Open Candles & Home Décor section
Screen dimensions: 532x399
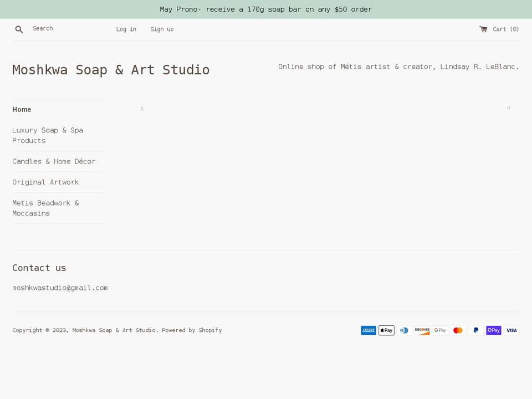[x=54, y=161]
